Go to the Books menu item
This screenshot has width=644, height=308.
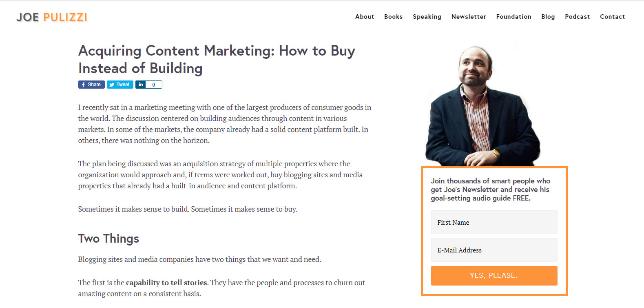393,17
